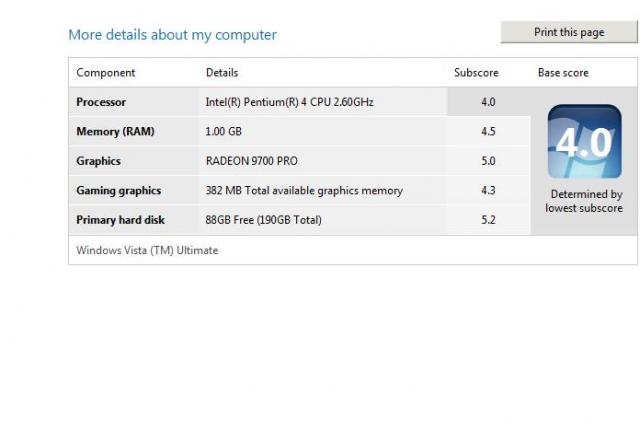Click the hard disk subscore 5.2
The image size is (640, 442).
click(488, 220)
